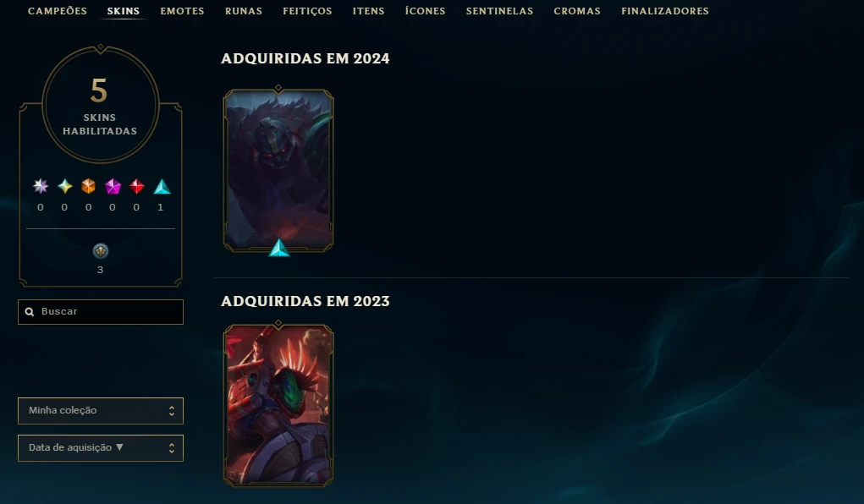Image resolution: width=864 pixels, height=504 pixels.
Task: Click the magenta pentagon gem icon
Action: pos(113,186)
